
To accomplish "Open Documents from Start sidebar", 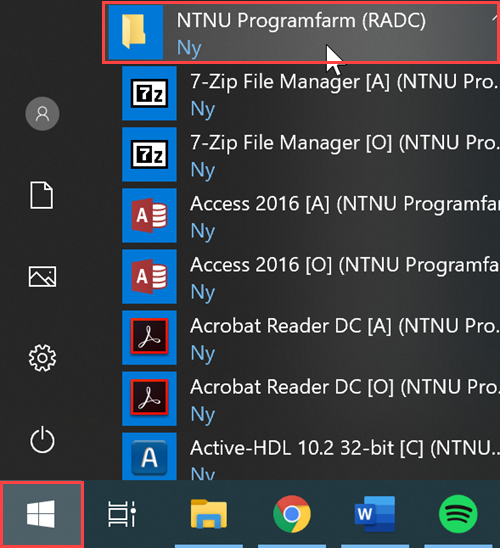I will point(42,195).
